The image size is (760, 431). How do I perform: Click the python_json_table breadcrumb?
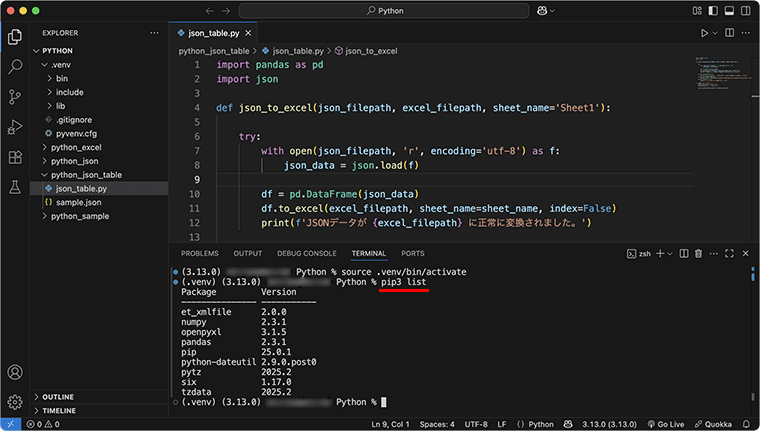[214, 51]
